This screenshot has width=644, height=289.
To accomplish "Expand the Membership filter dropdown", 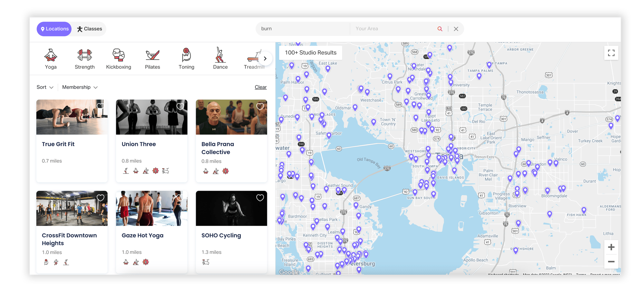I will [x=80, y=87].
